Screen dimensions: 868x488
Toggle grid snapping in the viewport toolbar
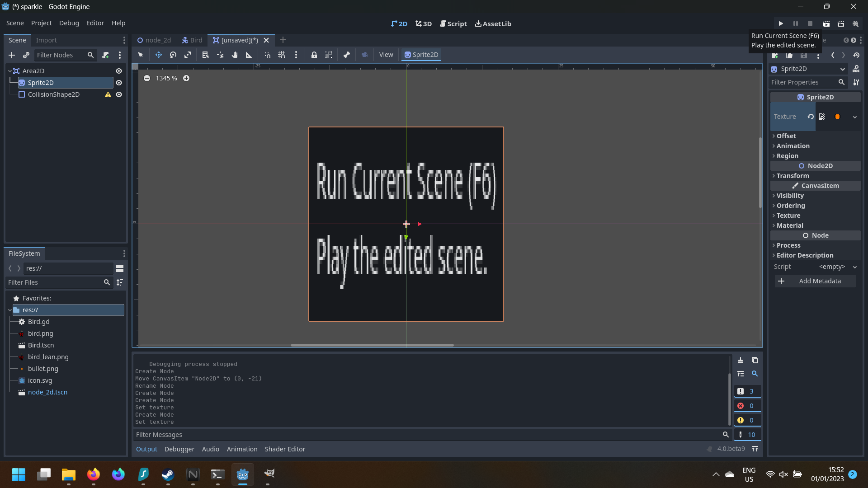tap(282, 55)
